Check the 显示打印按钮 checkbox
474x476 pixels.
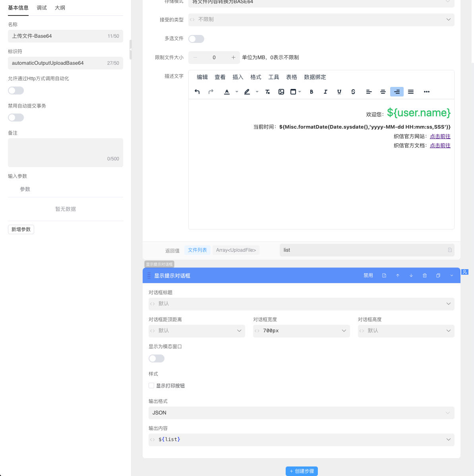pos(151,385)
